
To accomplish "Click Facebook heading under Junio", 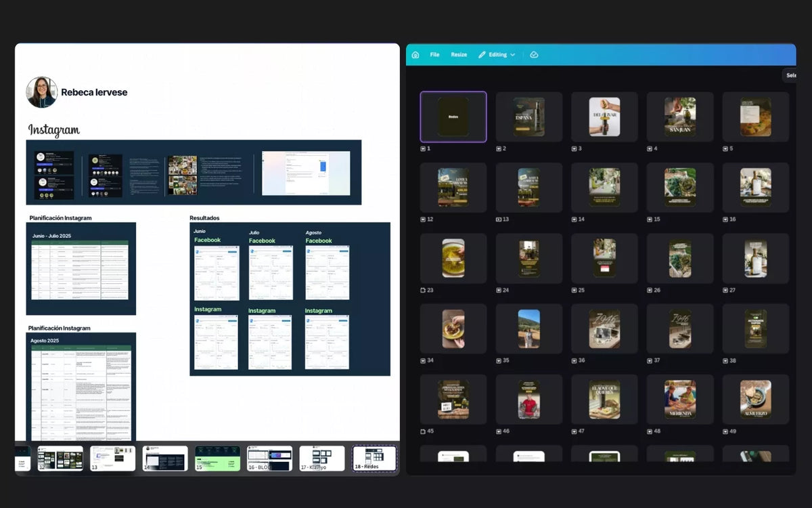I will (x=208, y=240).
